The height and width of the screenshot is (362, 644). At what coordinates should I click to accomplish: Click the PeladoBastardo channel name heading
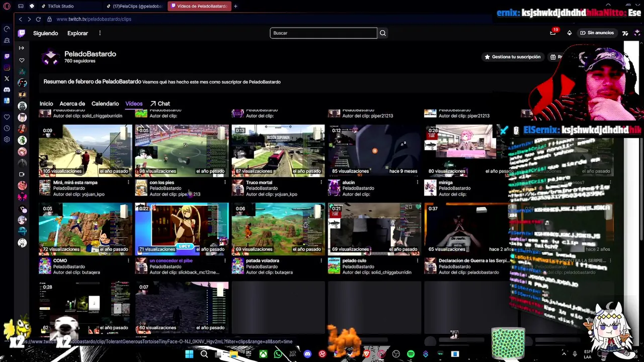pyautogui.click(x=90, y=54)
